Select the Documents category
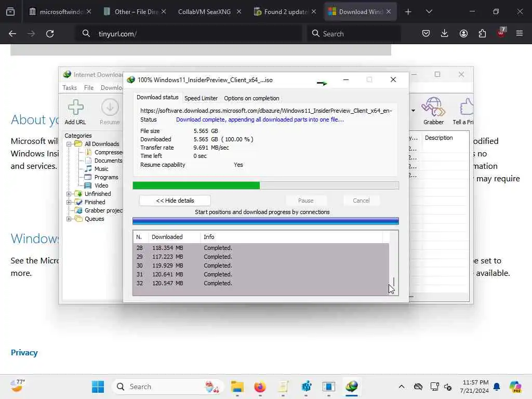 tap(103, 161)
